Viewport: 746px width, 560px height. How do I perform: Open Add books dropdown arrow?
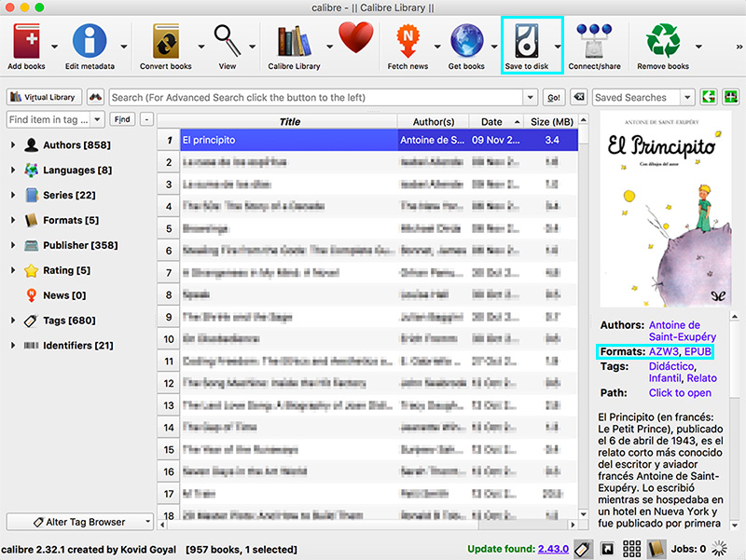point(54,47)
